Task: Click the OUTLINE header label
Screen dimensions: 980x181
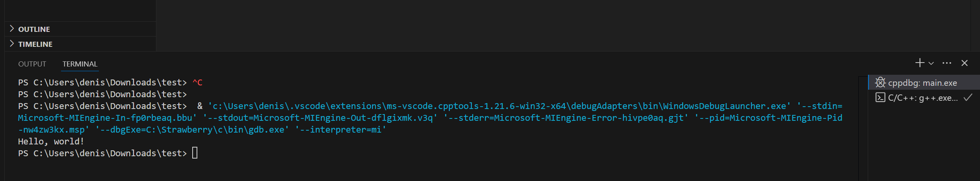Action: (x=34, y=29)
